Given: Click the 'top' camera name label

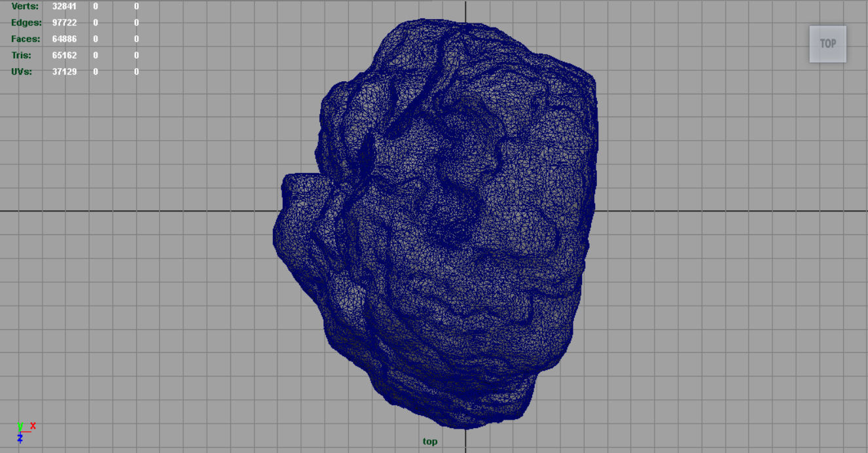Looking at the screenshot, I should tap(430, 441).
